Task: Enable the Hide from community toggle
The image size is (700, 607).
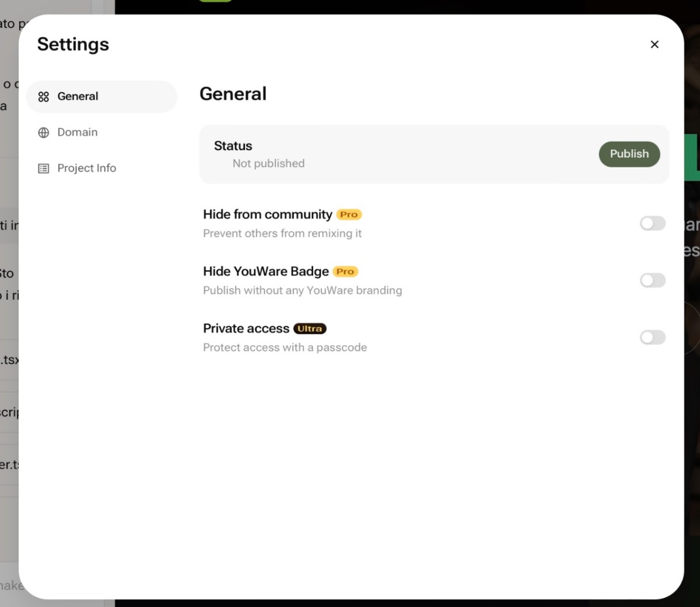Action: point(652,223)
